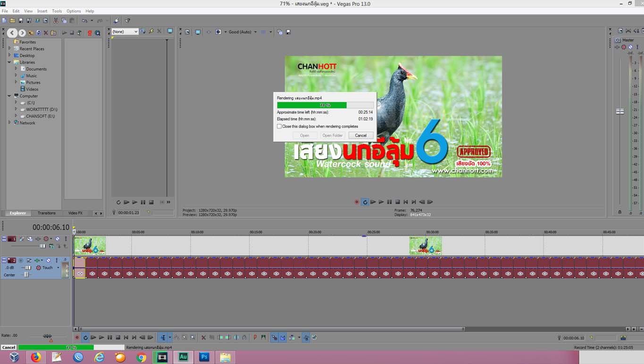Expand the Network tree node
644x364 pixels.
pos(9,122)
